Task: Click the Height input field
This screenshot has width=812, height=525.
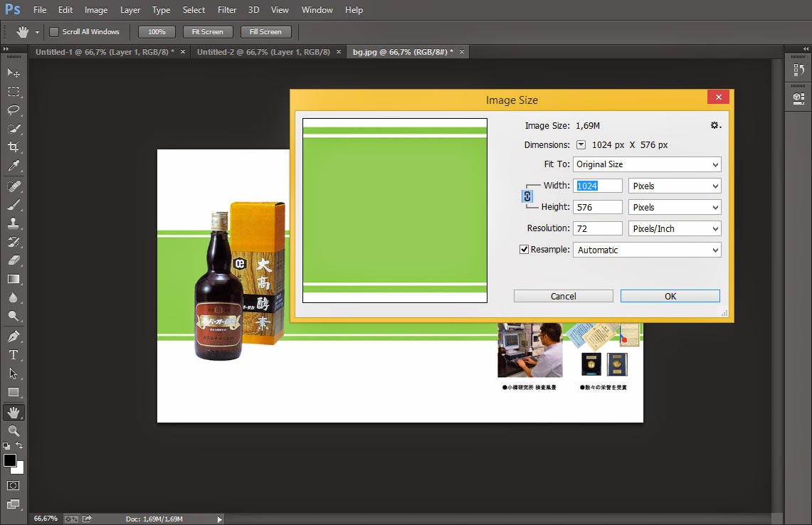Action: point(597,207)
